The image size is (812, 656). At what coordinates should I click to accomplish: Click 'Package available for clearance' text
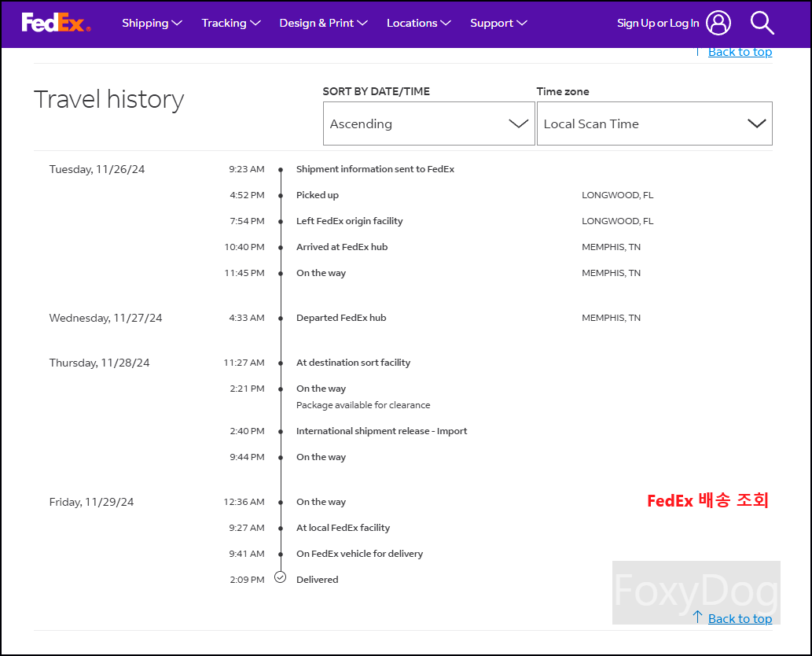tap(363, 404)
